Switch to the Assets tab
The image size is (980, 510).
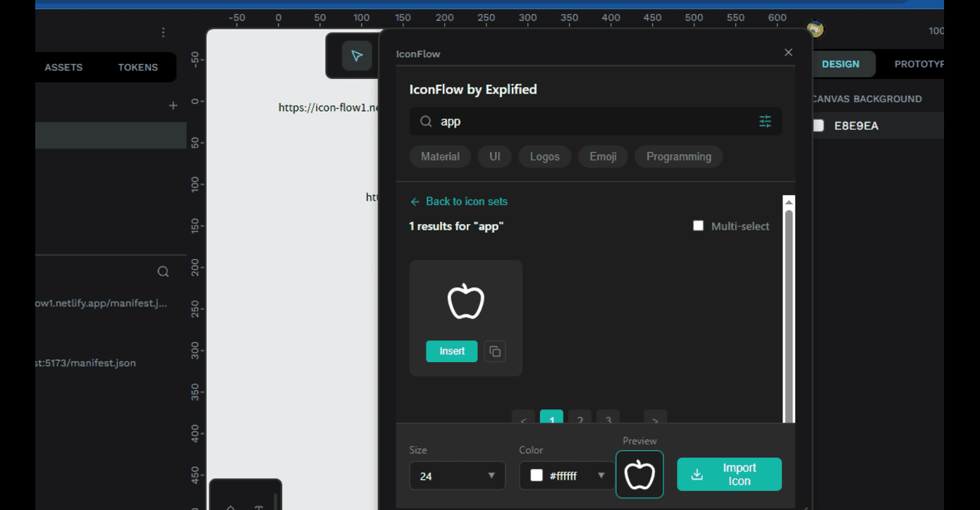click(x=63, y=68)
